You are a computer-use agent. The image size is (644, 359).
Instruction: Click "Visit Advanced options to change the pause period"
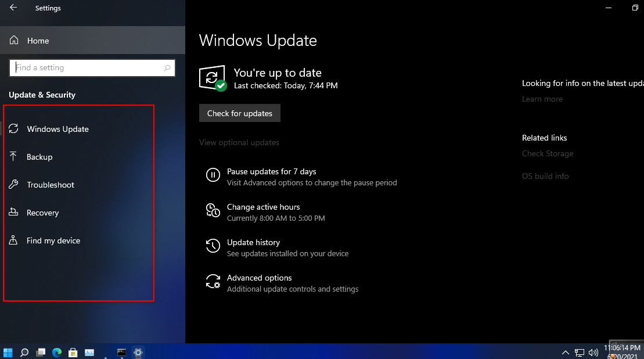click(312, 183)
